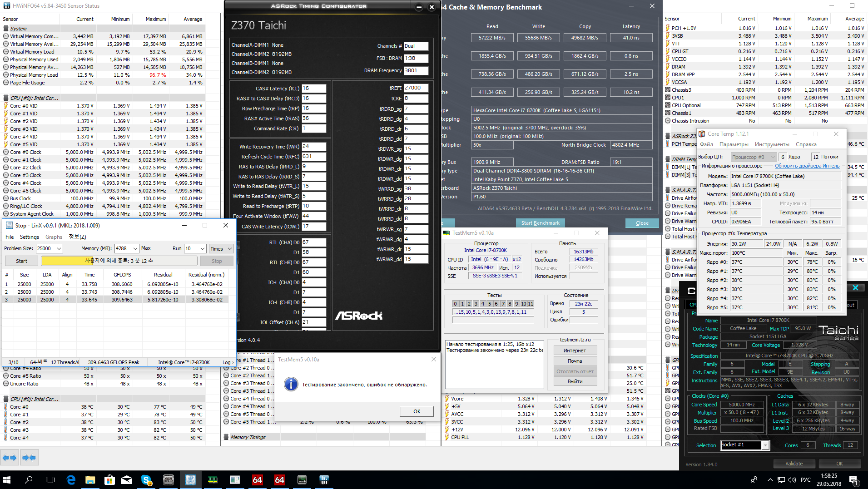Open the Graphs menu in LinX
The height and width of the screenshot is (489, 868).
pos(54,237)
